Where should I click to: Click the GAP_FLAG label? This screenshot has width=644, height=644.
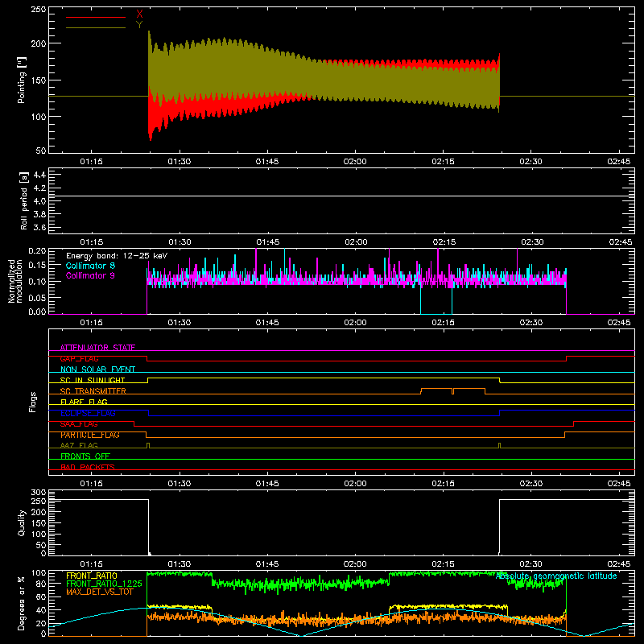click(79, 358)
